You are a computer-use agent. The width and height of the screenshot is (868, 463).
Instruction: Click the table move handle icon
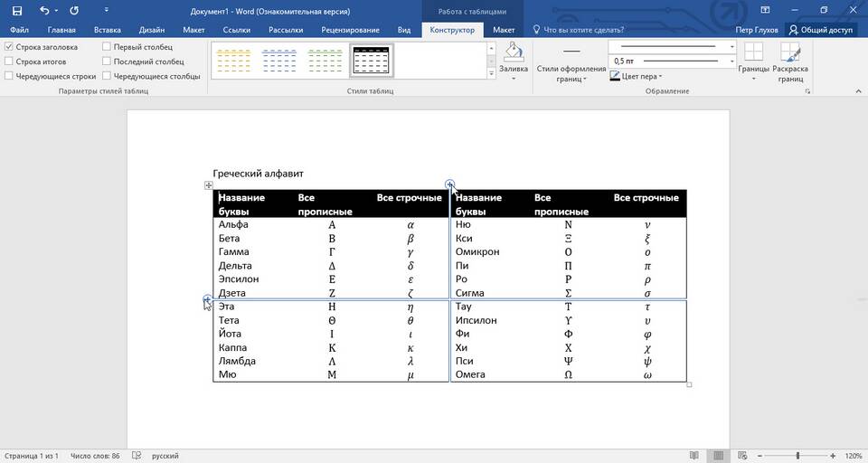point(209,185)
